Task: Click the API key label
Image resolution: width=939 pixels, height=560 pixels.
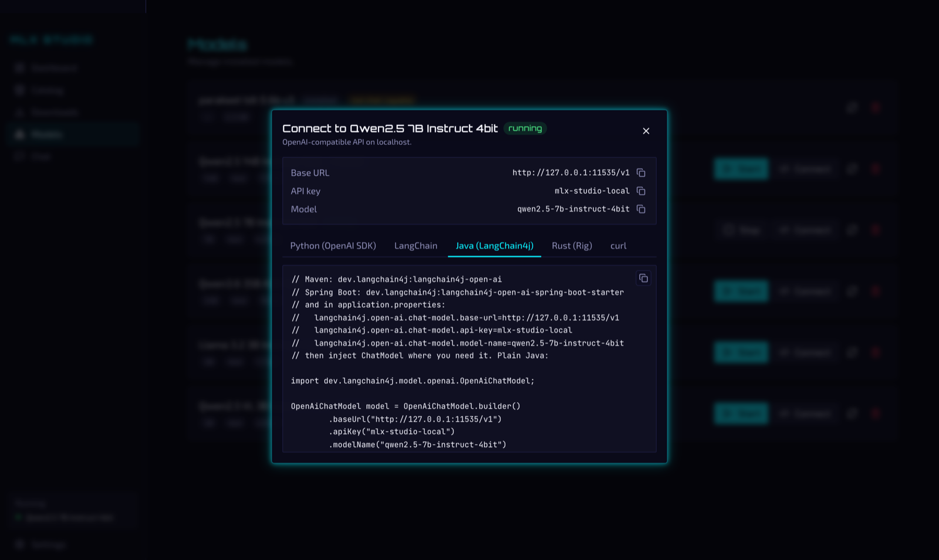Action: coord(305,191)
